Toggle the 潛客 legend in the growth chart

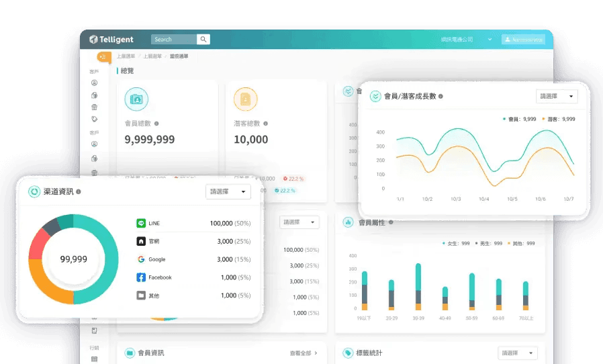(x=559, y=120)
